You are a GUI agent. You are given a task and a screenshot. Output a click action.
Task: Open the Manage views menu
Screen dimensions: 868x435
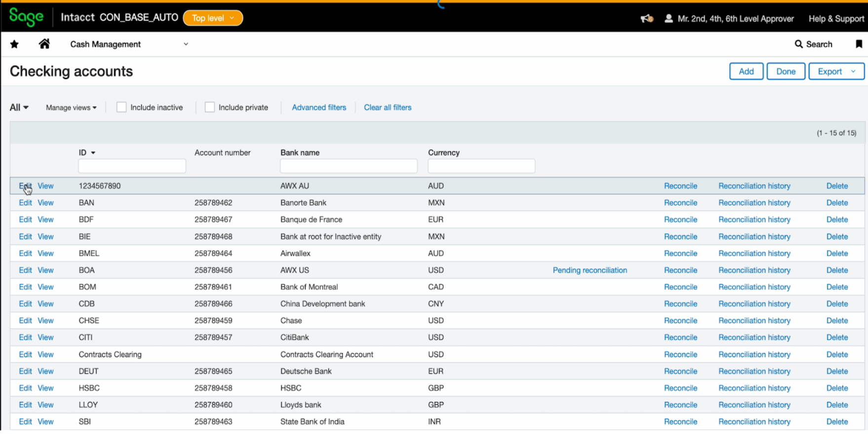[71, 108]
